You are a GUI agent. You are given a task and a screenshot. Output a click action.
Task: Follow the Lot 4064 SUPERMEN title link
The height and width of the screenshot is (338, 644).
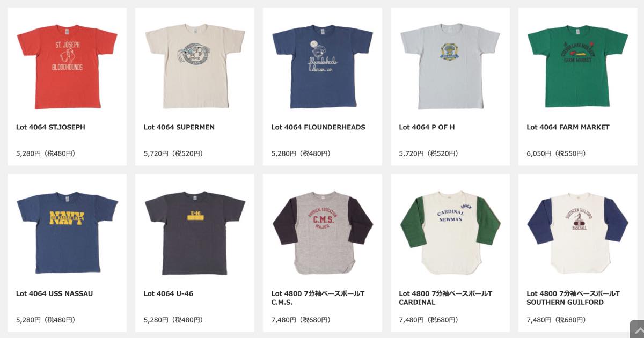179,127
